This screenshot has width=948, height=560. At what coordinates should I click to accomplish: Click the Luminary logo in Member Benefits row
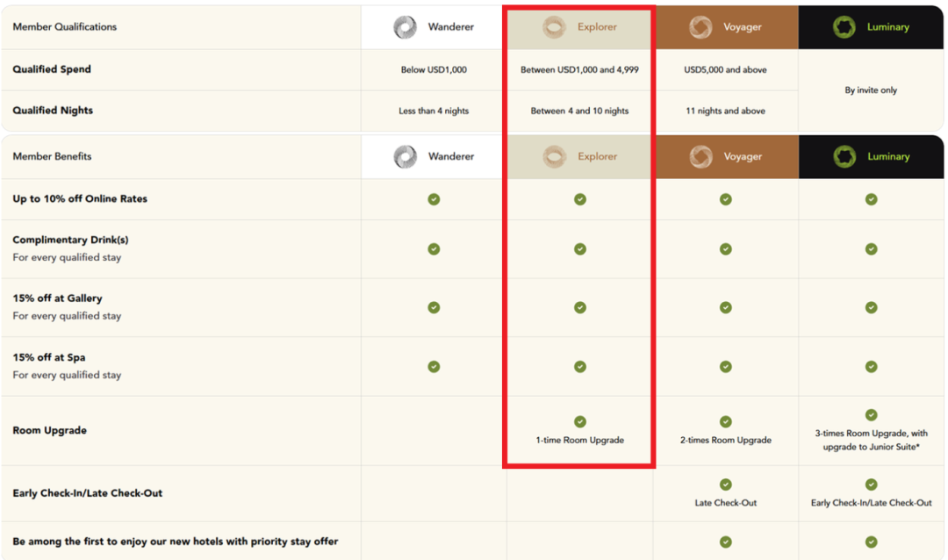(844, 156)
